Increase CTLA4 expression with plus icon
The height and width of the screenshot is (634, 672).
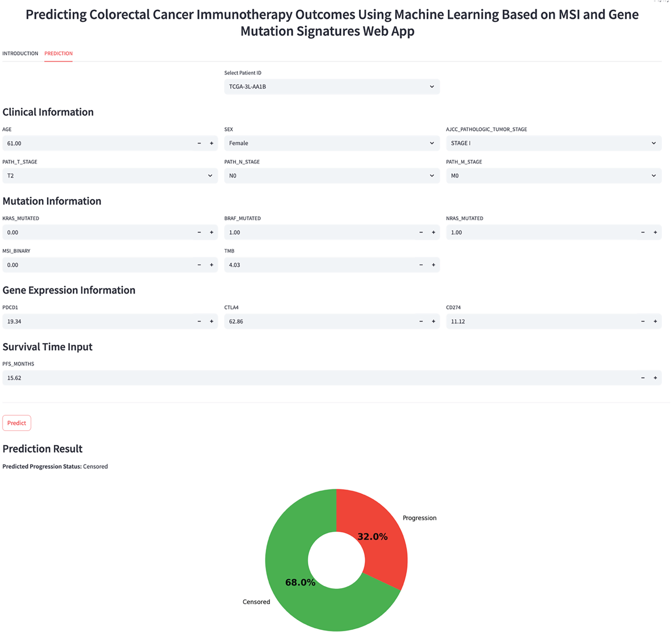click(x=433, y=321)
